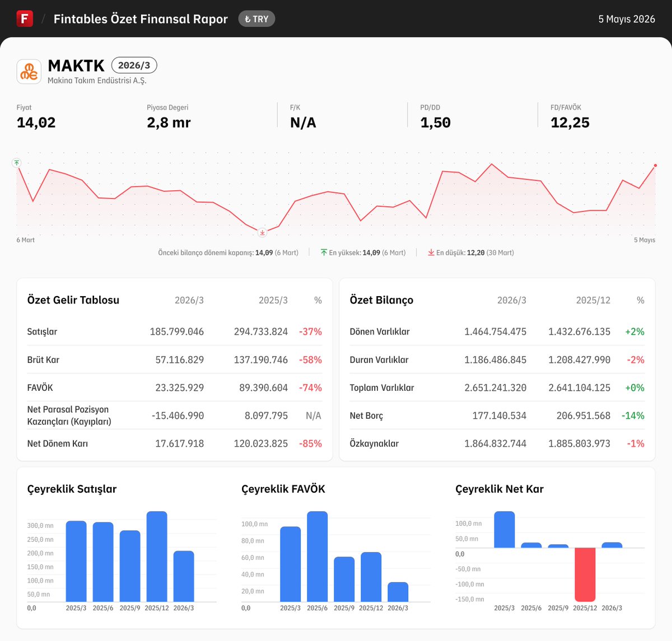Screen dimensions: 672x641
Task: Click the MAKTK ticker heading
Action: (76, 66)
